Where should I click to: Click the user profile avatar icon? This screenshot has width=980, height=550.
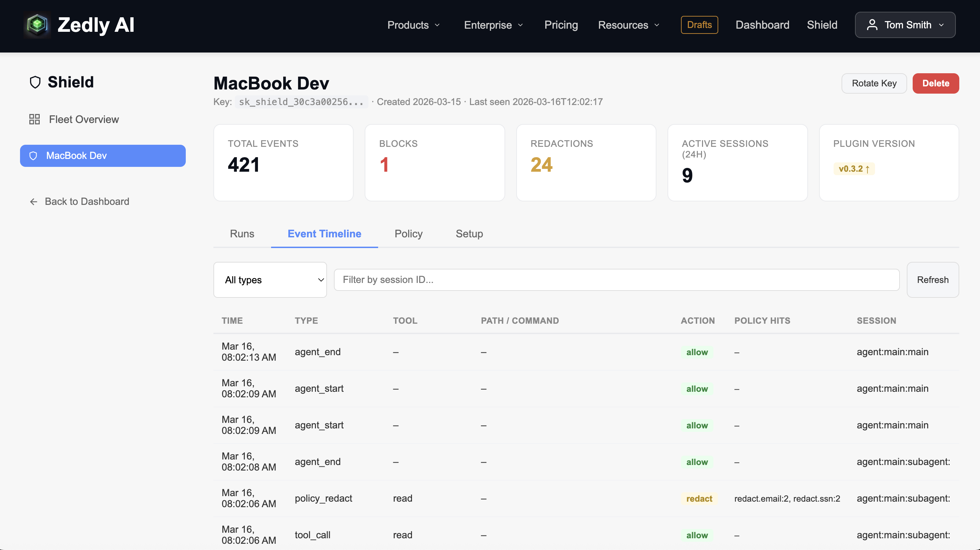coord(872,25)
